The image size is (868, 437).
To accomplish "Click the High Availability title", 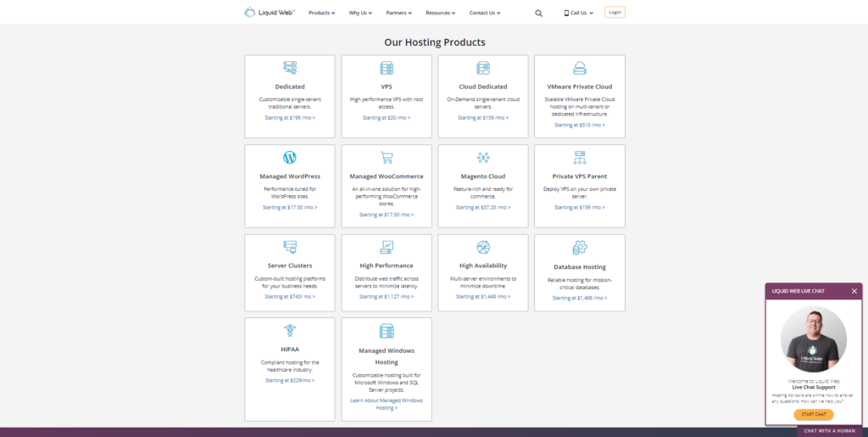I will [483, 266].
